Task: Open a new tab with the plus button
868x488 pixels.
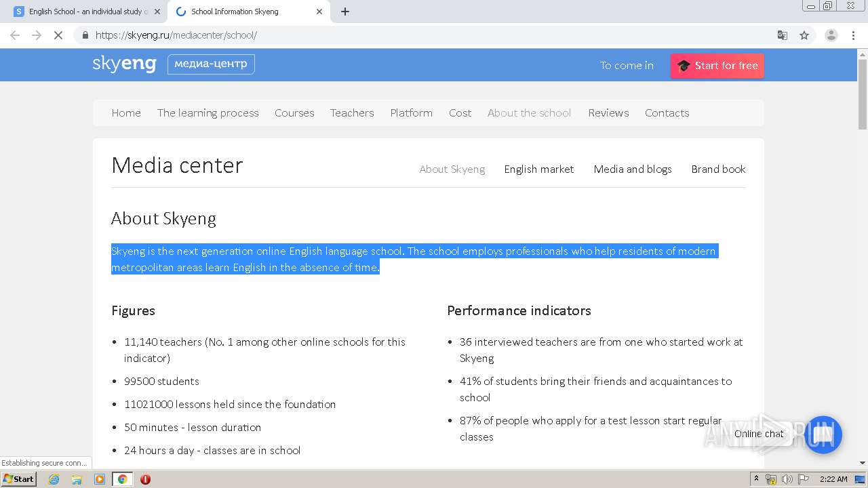Action: [x=345, y=12]
